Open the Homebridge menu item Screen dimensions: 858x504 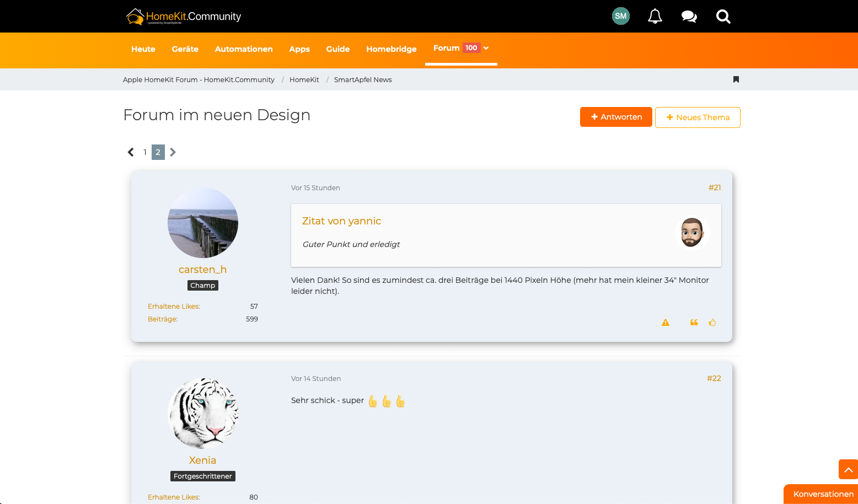[391, 49]
